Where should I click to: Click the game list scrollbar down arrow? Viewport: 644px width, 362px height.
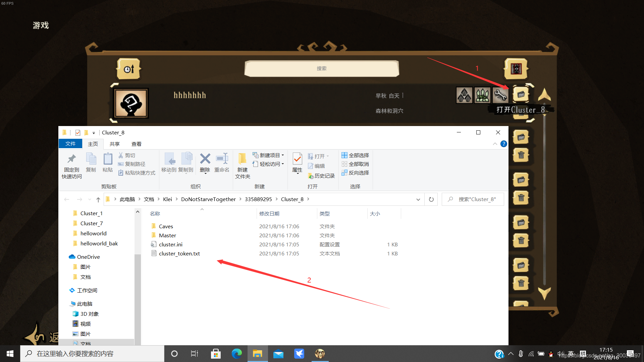544,292
